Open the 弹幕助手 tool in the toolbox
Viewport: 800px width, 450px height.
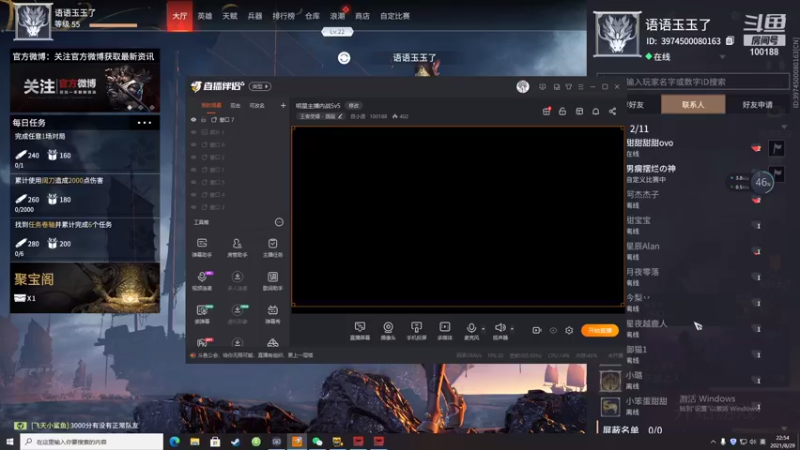[202, 247]
